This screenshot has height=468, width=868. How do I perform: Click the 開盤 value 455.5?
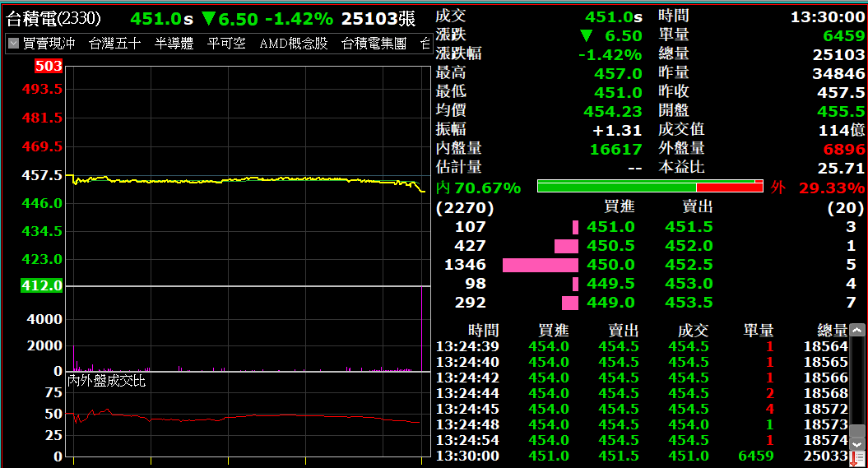point(841,112)
